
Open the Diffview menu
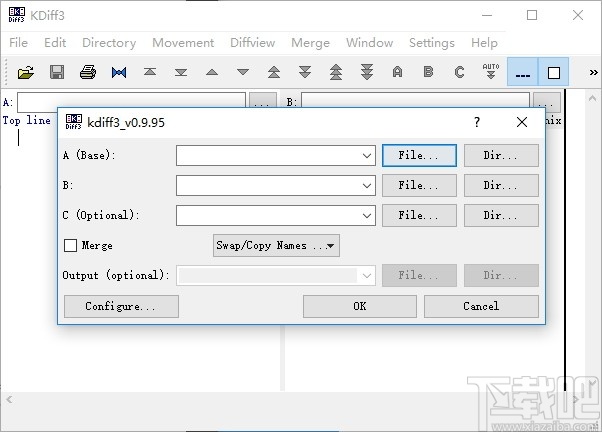tap(252, 43)
